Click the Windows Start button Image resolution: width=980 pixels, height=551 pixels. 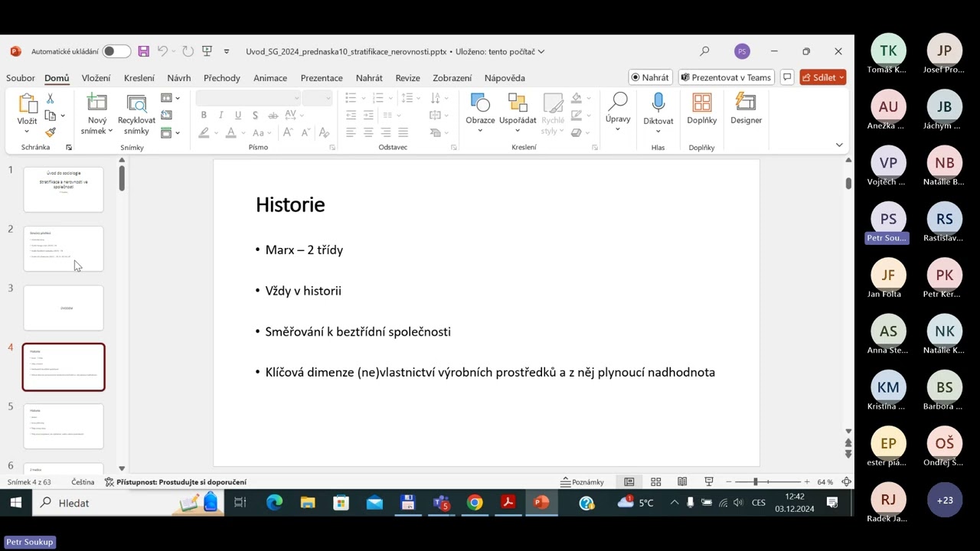coord(16,503)
